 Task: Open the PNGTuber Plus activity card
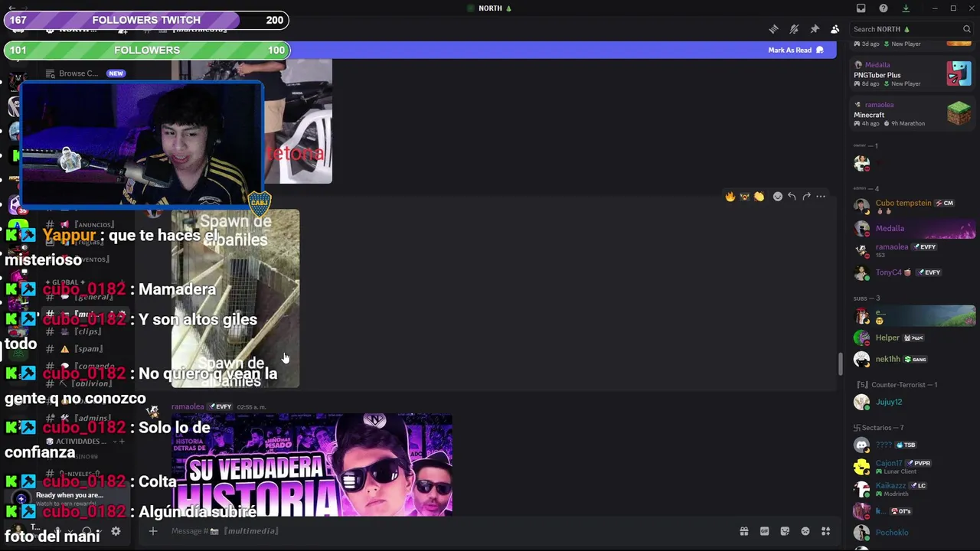click(x=913, y=74)
